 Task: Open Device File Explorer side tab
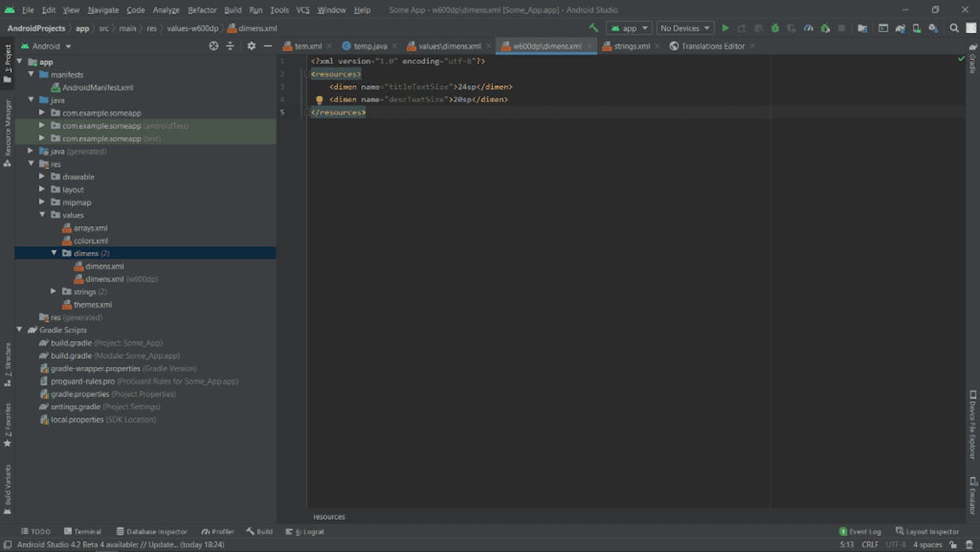tap(973, 425)
